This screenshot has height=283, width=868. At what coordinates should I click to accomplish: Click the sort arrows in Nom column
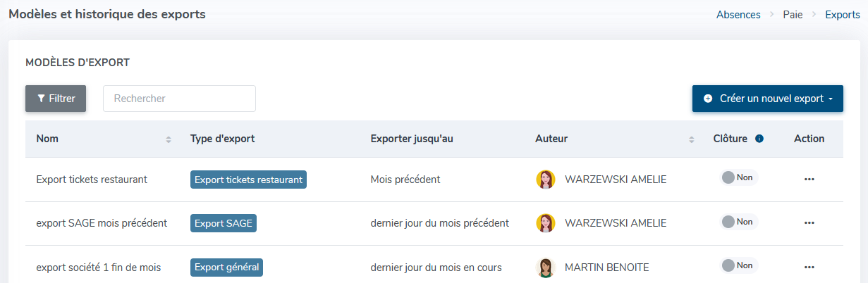pyautogui.click(x=169, y=139)
